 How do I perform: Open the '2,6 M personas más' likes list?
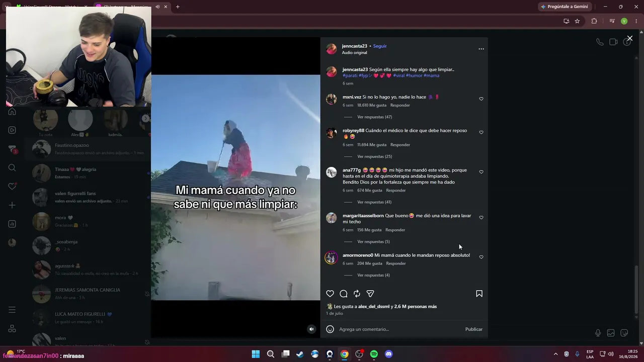(x=416, y=307)
